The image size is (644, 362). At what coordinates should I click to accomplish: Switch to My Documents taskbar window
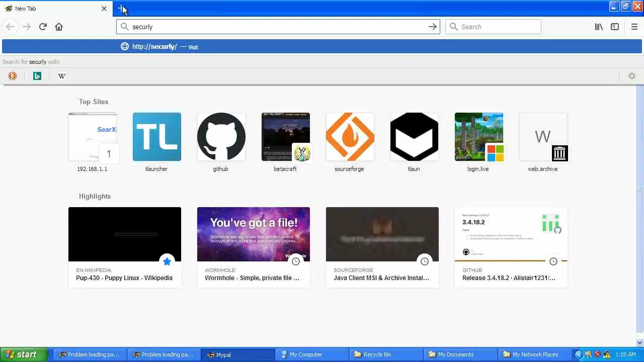coord(460,354)
